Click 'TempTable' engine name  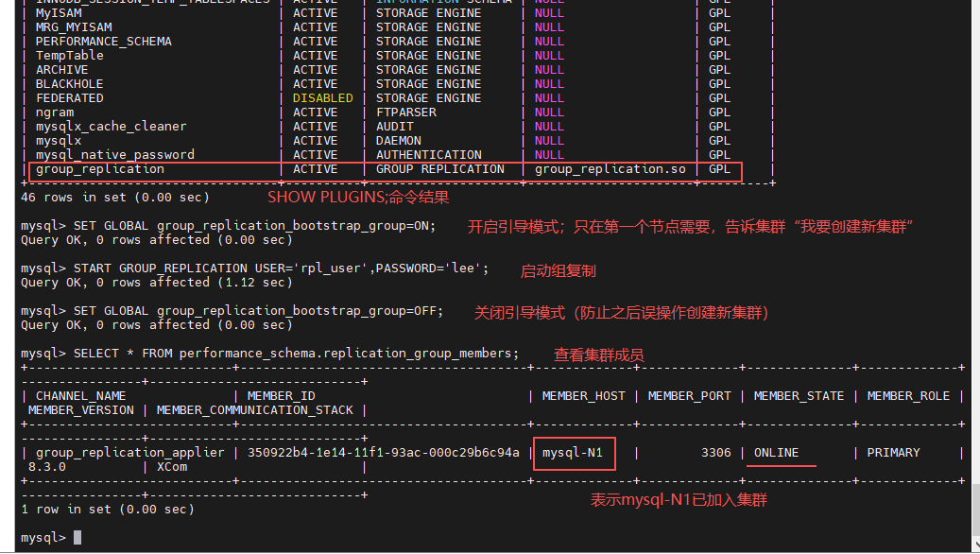pyautogui.click(x=69, y=56)
